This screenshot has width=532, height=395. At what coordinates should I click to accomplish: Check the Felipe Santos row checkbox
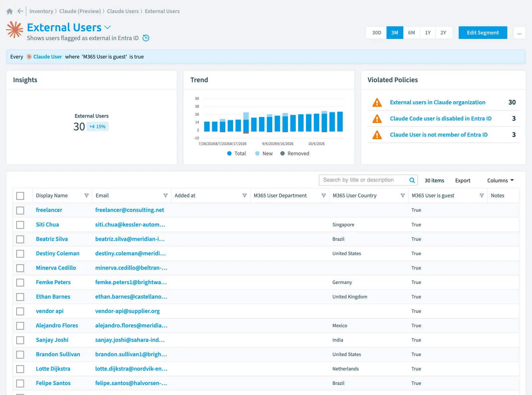tap(20, 383)
